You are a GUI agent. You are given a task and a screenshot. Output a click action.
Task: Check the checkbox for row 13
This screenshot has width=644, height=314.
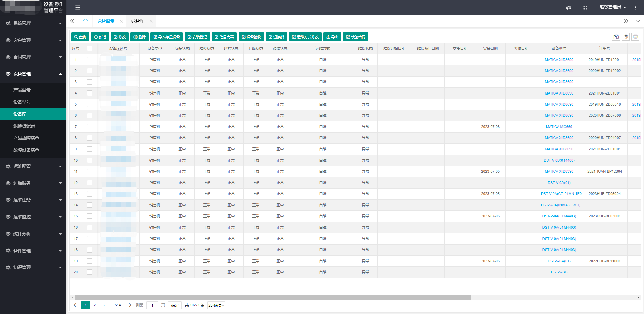[90, 194]
